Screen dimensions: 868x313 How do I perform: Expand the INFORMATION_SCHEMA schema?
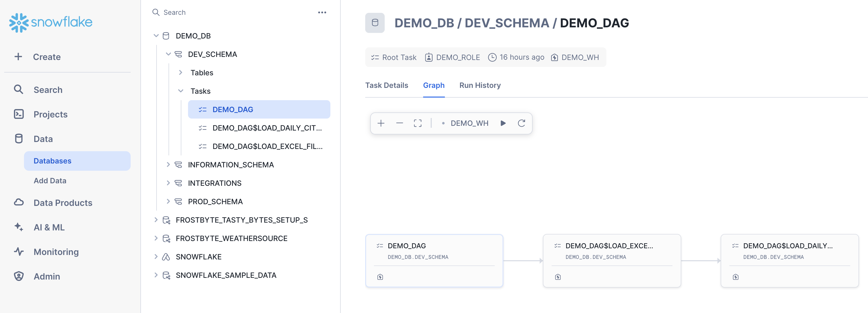(168, 165)
